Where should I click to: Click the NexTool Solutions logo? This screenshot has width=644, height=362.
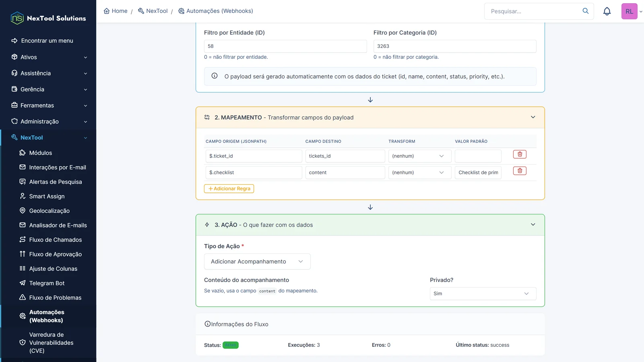pos(48,18)
